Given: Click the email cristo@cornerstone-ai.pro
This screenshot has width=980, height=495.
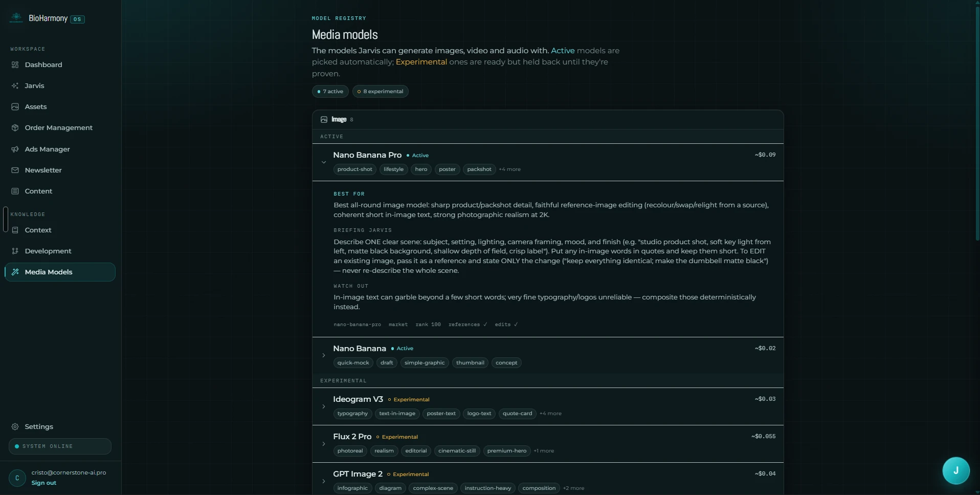Looking at the screenshot, I should 69,473.
